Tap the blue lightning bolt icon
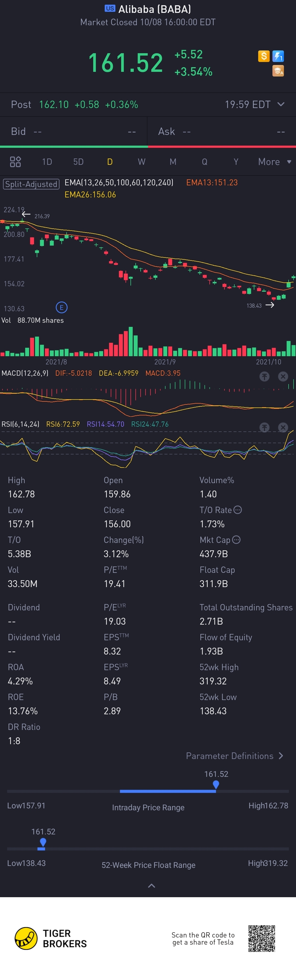The height and width of the screenshot is (980, 296). 278,56
